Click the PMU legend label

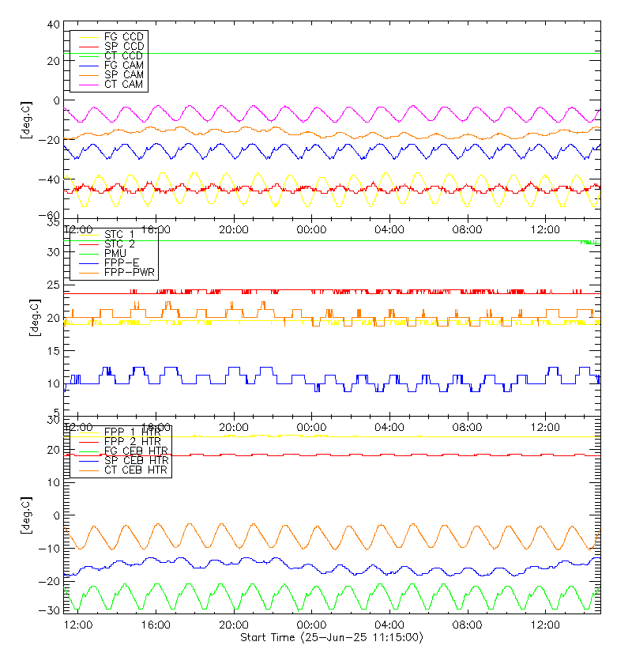[115, 254]
